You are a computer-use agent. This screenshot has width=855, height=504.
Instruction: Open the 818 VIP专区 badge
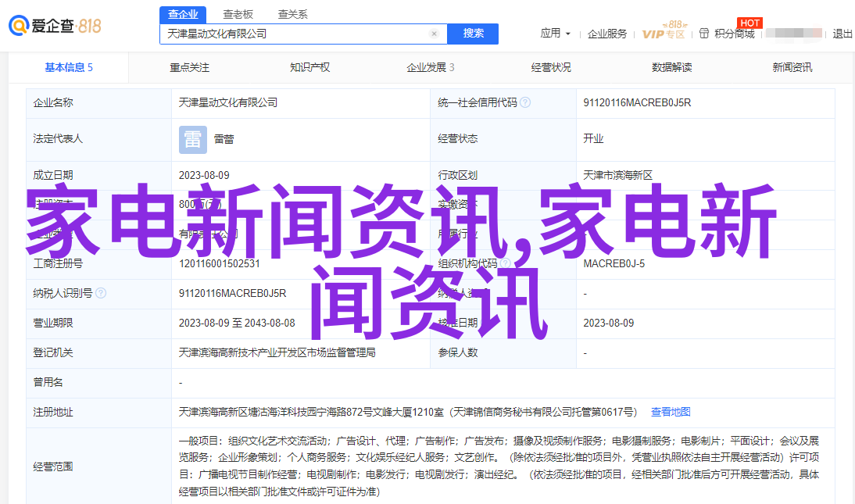(x=664, y=30)
